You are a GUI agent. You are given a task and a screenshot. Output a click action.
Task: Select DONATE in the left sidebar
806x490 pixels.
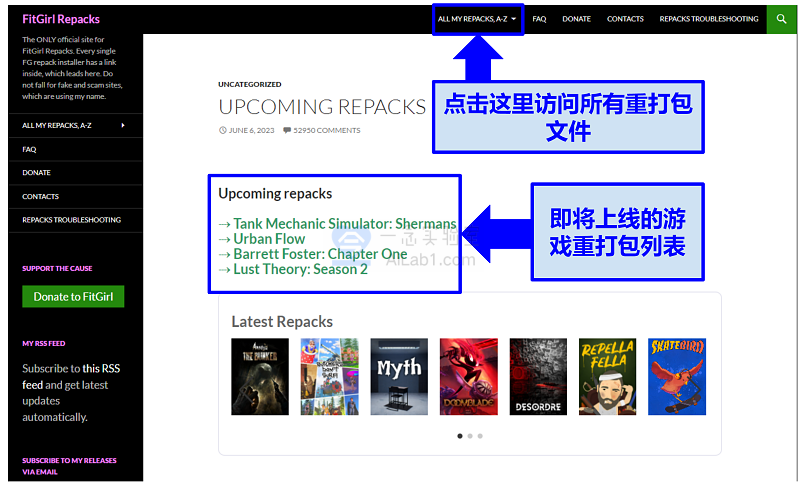tap(36, 173)
